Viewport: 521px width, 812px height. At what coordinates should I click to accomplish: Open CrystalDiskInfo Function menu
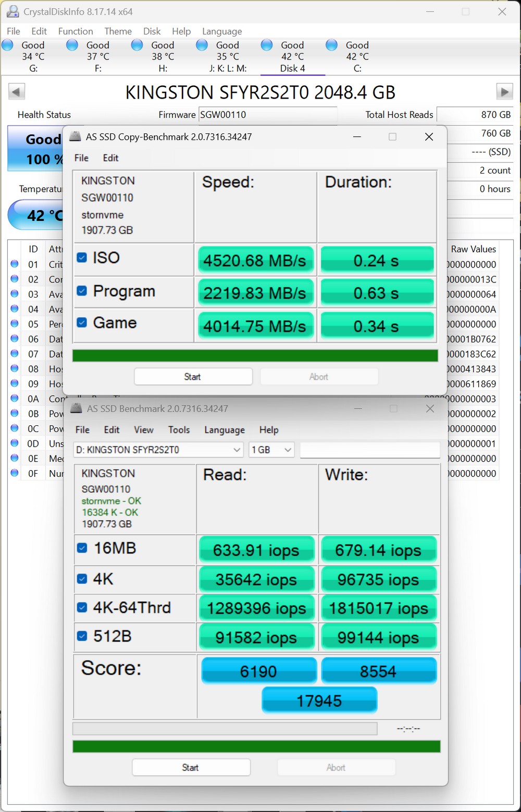point(76,31)
